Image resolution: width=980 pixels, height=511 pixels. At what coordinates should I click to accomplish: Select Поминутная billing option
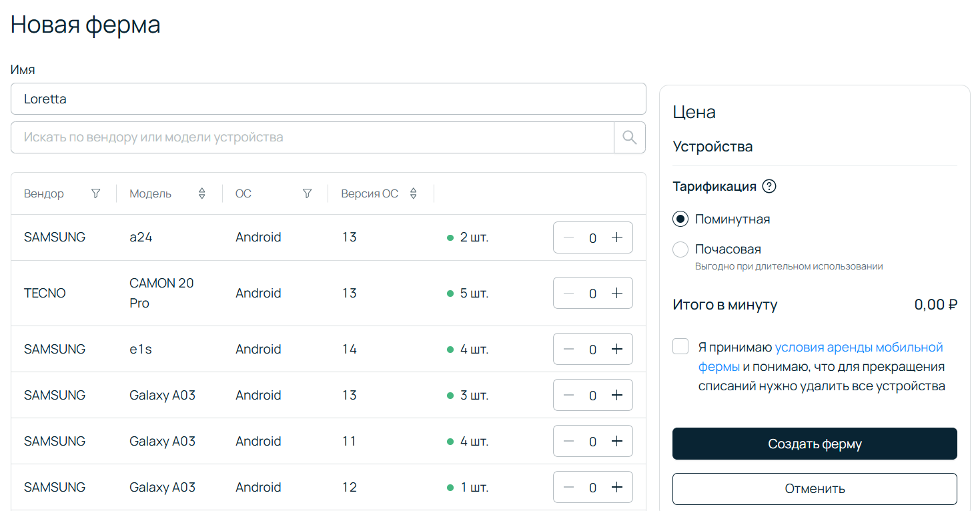(x=680, y=219)
